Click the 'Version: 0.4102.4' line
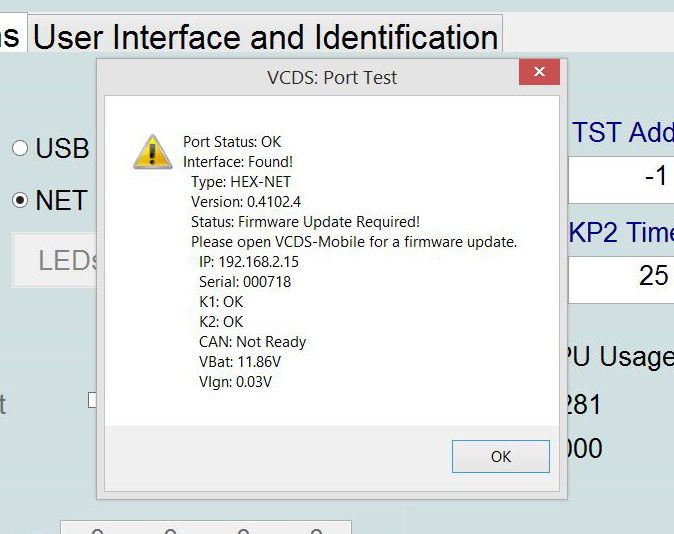Screen dimensions: 674x534 pyautogui.click(x=246, y=202)
